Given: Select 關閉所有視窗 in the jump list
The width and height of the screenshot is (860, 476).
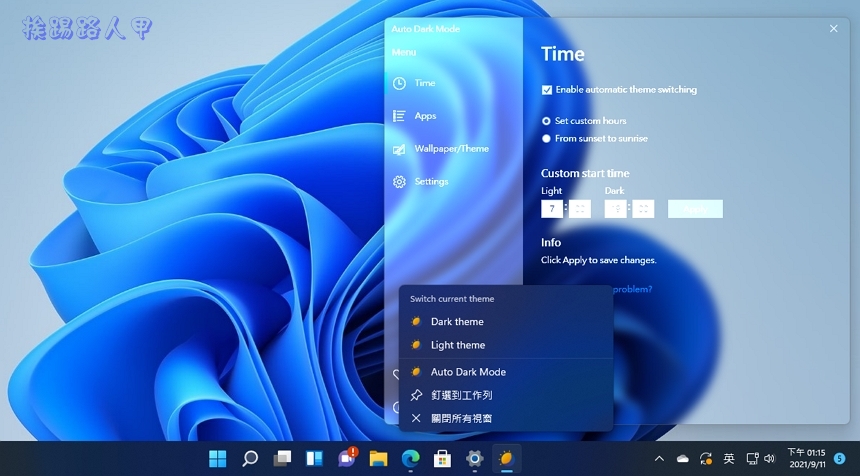Looking at the screenshot, I should click(x=506, y=418).
